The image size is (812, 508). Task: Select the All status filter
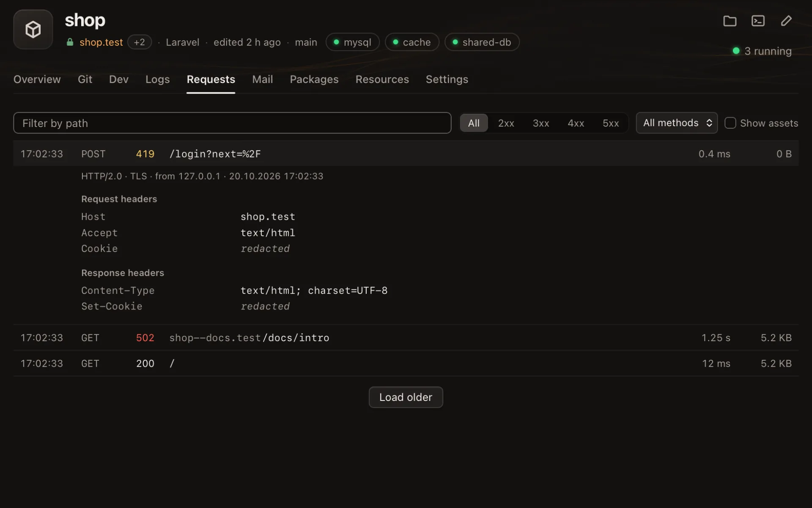474,123
